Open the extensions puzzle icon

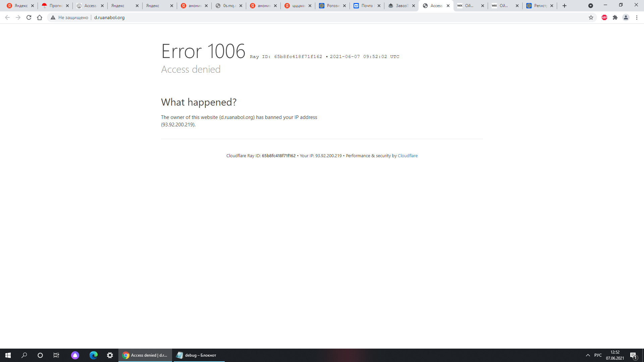pyautogui.click(x=615, y=17)
